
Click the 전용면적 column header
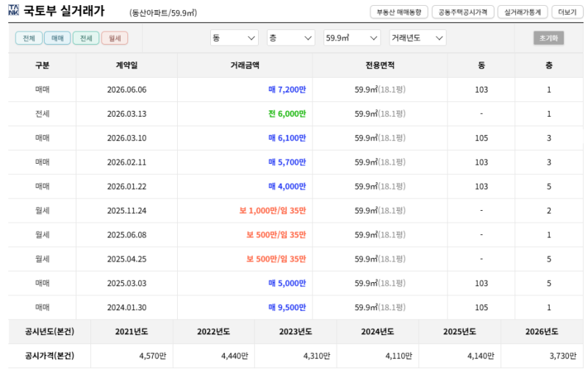click(380, 65)
